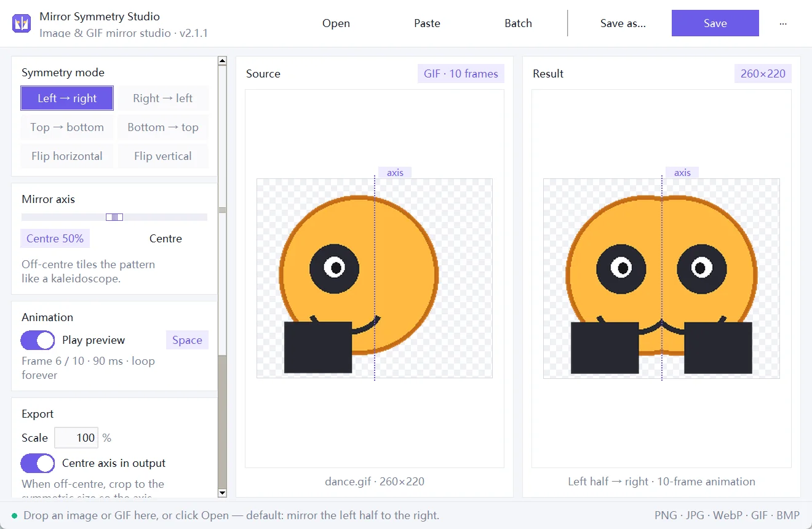Click the Left half → right caption
Screen dimensions: 812x529
pos(662,482)
